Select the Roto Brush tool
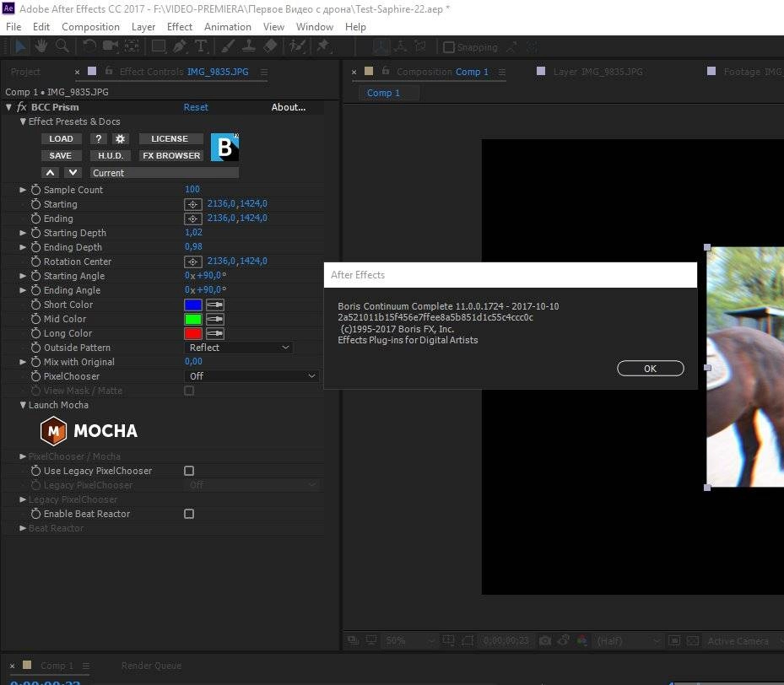Image resolution: width=784 pixels, height=685 pixels. point(298,46)
